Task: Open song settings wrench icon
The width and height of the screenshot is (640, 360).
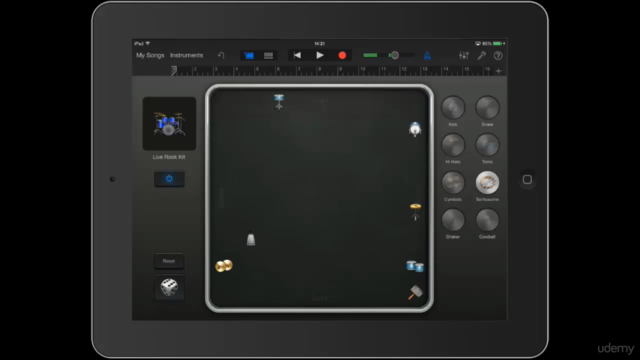Action: point(482,56)
